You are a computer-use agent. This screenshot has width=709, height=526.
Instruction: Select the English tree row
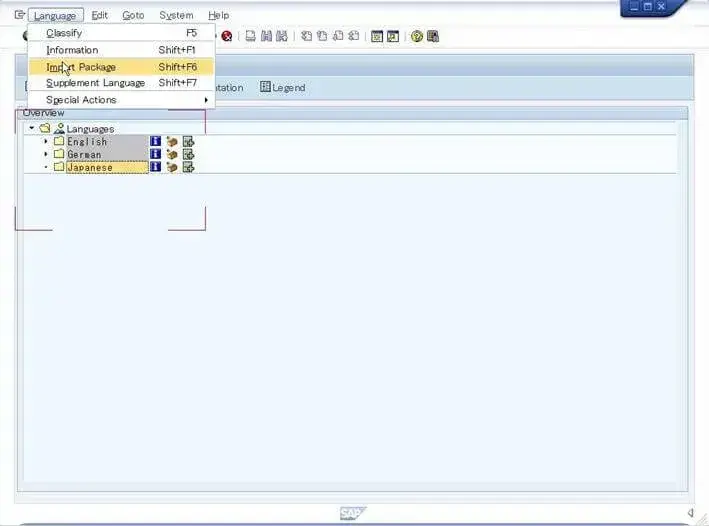[x=108, y=142]
